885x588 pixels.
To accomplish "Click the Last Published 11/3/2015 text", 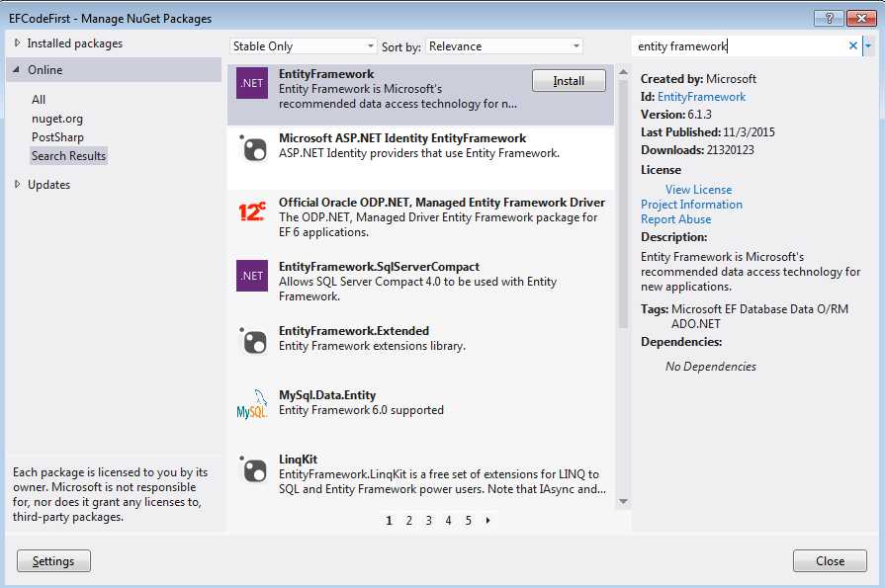I will [x=708, y=132].
